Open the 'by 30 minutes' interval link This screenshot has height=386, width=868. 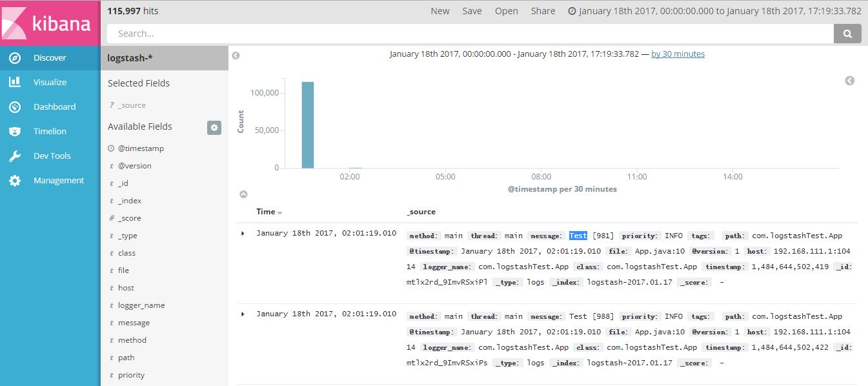click(x=678, y=54)
